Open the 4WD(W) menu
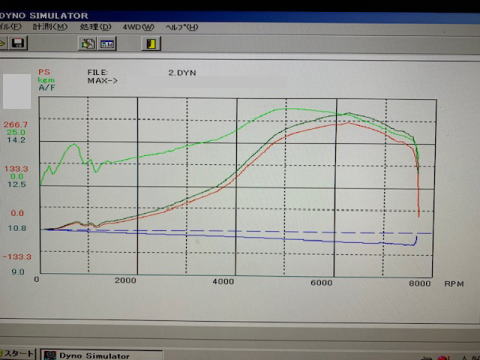Screen dimensions: 480x360 (138, 27)
